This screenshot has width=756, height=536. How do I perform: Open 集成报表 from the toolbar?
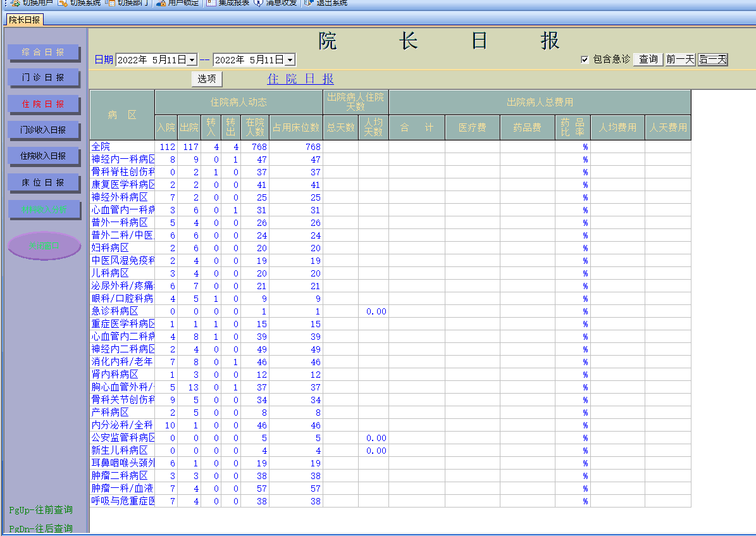[x=228, y=3]
